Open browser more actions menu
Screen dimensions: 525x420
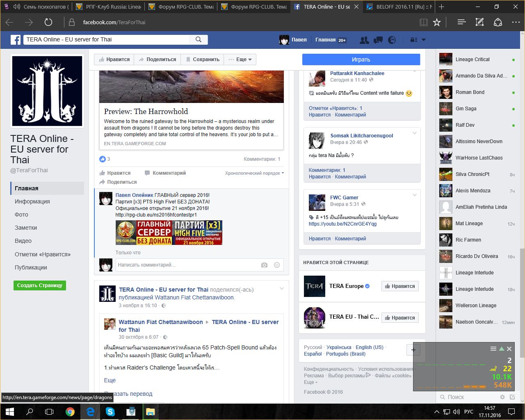[516, 22]
